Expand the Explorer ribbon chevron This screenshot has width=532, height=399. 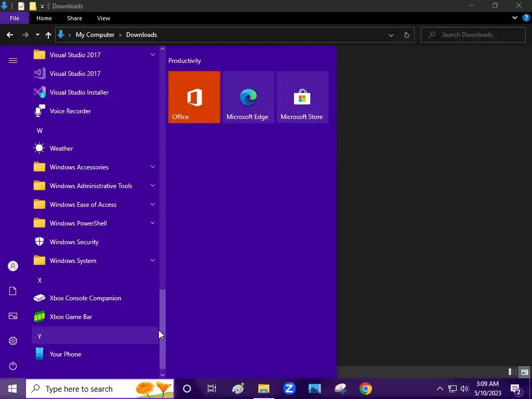click(x=515, y=18)
